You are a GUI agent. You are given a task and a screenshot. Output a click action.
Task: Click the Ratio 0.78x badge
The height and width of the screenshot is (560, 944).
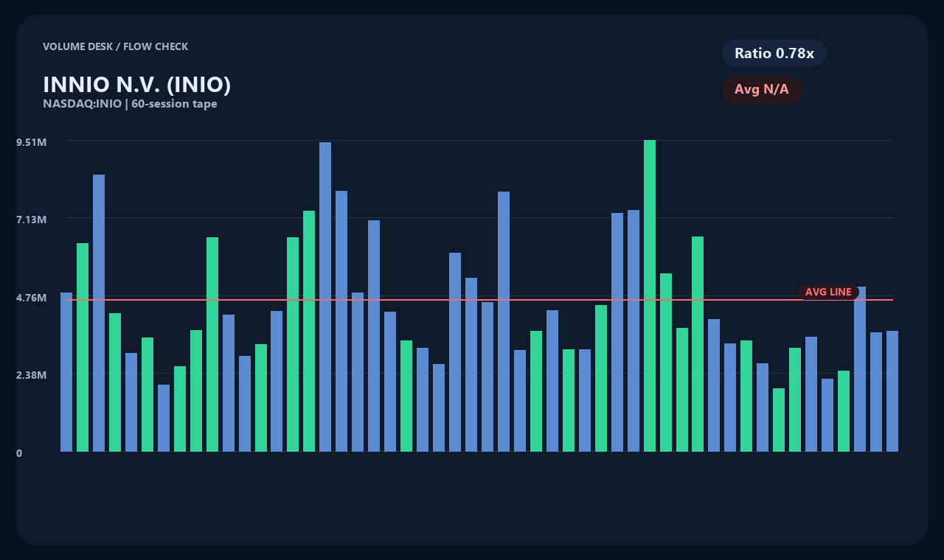(774, 53)
